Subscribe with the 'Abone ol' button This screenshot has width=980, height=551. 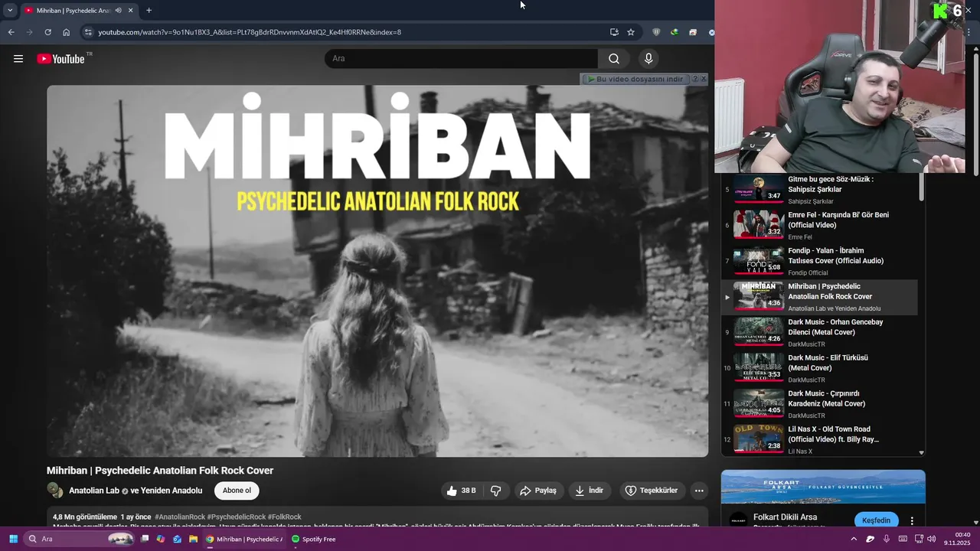click(237, 491)
